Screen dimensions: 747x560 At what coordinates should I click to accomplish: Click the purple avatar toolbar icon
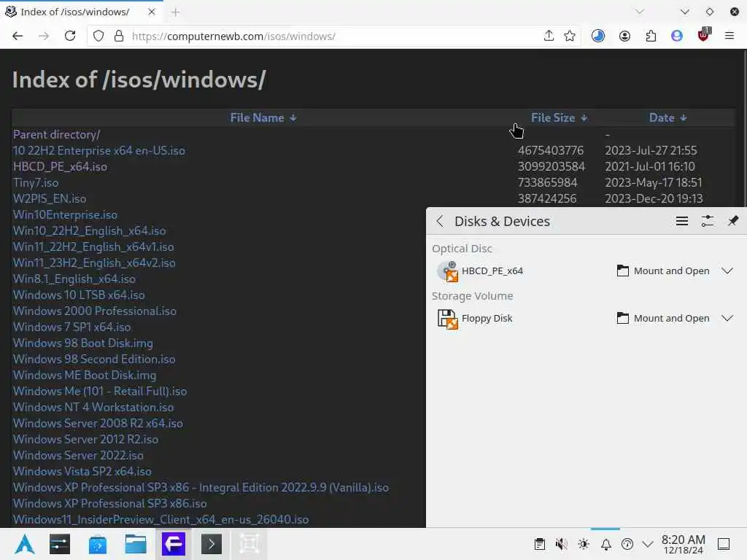[x=677, y=36]
